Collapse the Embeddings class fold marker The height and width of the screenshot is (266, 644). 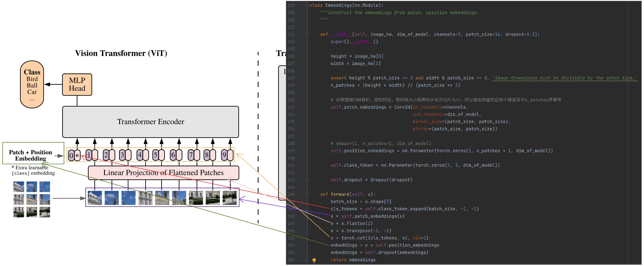pos(307,5)
